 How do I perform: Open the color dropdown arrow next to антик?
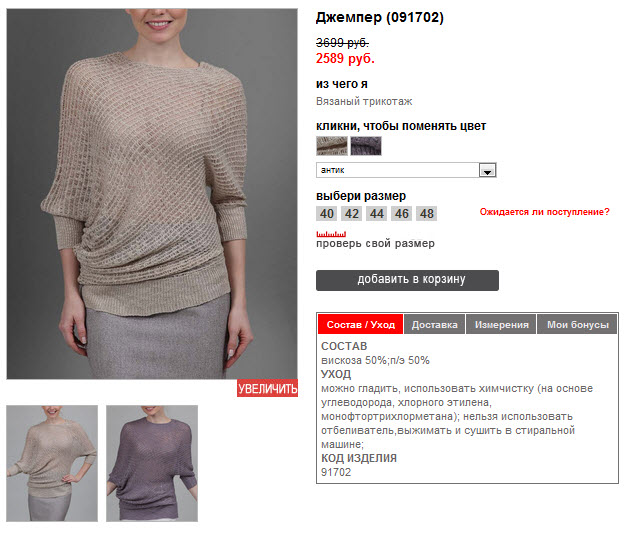click(487, 171)
